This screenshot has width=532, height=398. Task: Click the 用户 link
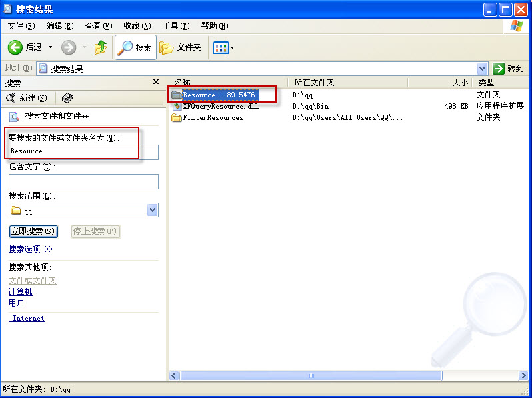click(16, 303)
